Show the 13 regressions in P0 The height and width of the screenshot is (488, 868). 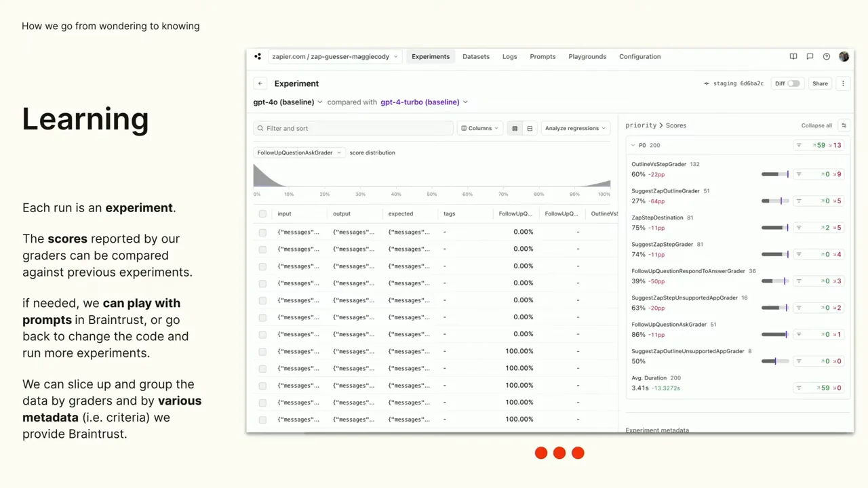pyautogui.click(x=835, y=145)
